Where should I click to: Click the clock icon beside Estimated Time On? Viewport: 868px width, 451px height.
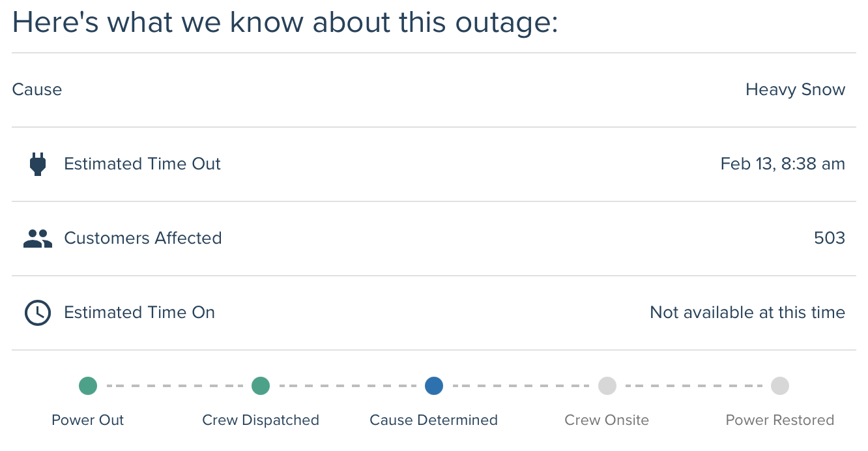pos(38,313)
